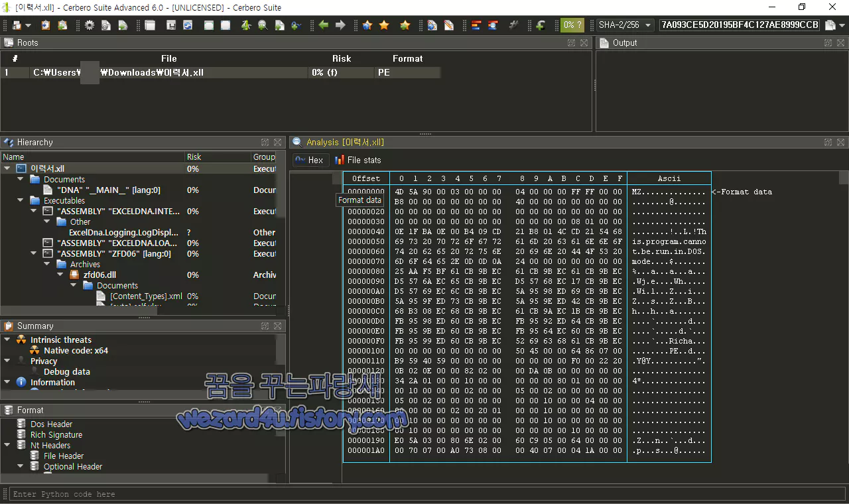
Task: Click the page with pencil toolbar icon
Action: pyautogui.click(x=449, y=25)
